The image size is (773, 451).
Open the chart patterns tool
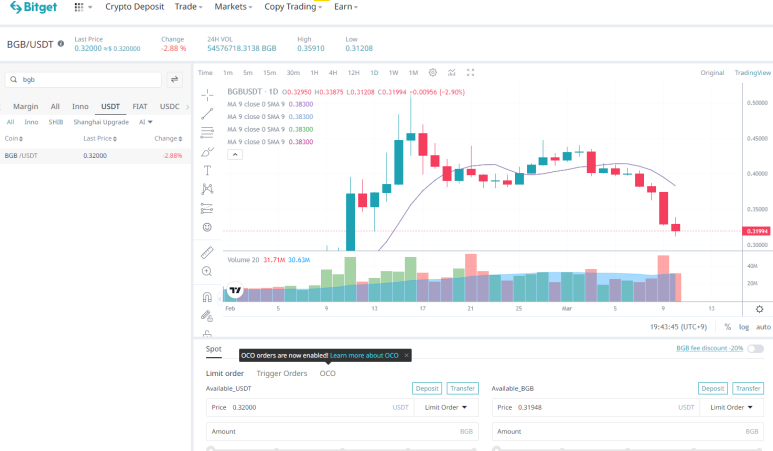(x=207, y=189)
